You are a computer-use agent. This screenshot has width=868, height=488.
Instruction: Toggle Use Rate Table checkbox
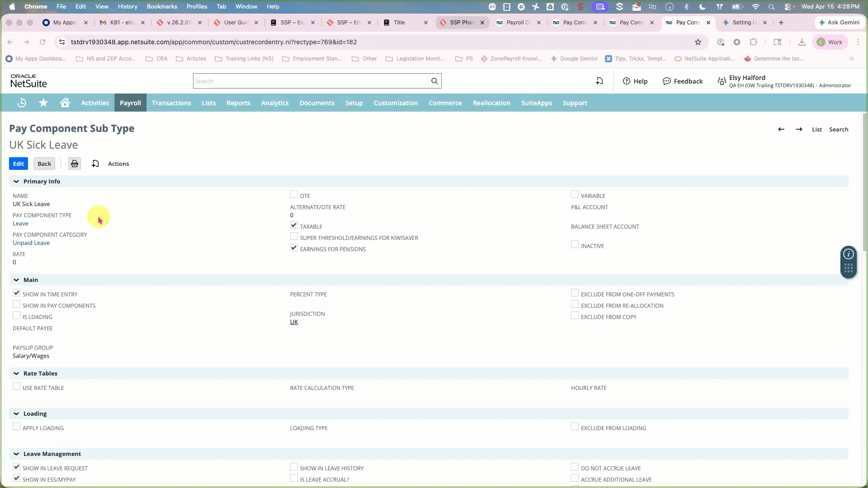pyautogui.click(x=17, y=386)
